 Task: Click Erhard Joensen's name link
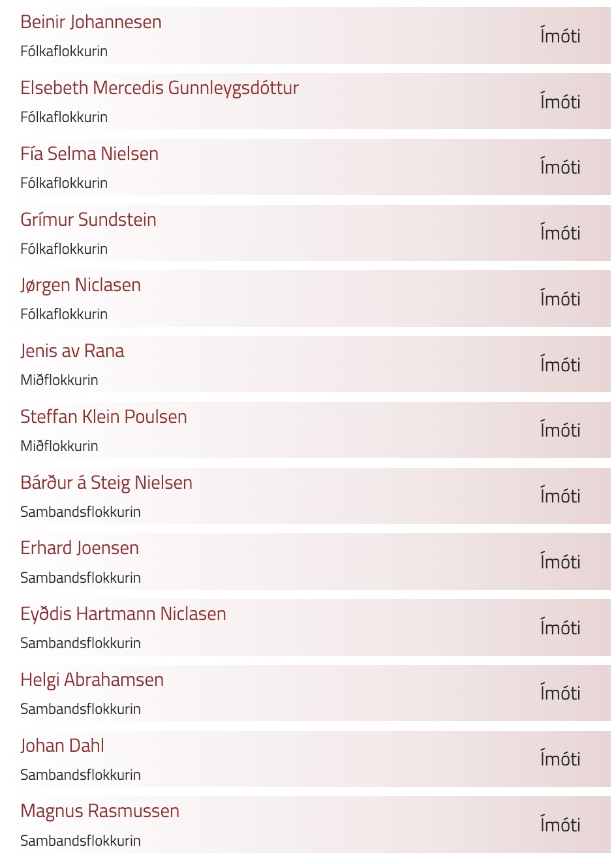80,548
